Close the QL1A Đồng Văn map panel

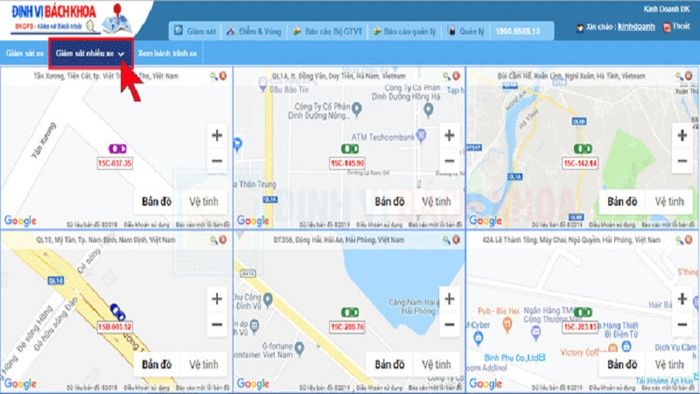click(x=456, y=76)
